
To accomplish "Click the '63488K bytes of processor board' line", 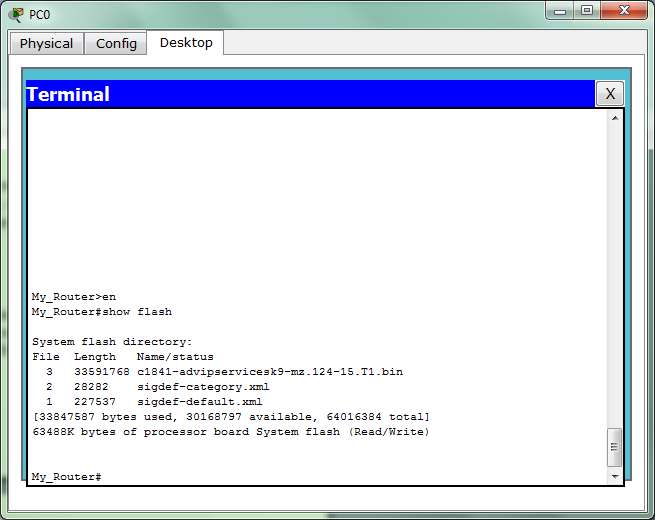I will (x=231, y=432).
